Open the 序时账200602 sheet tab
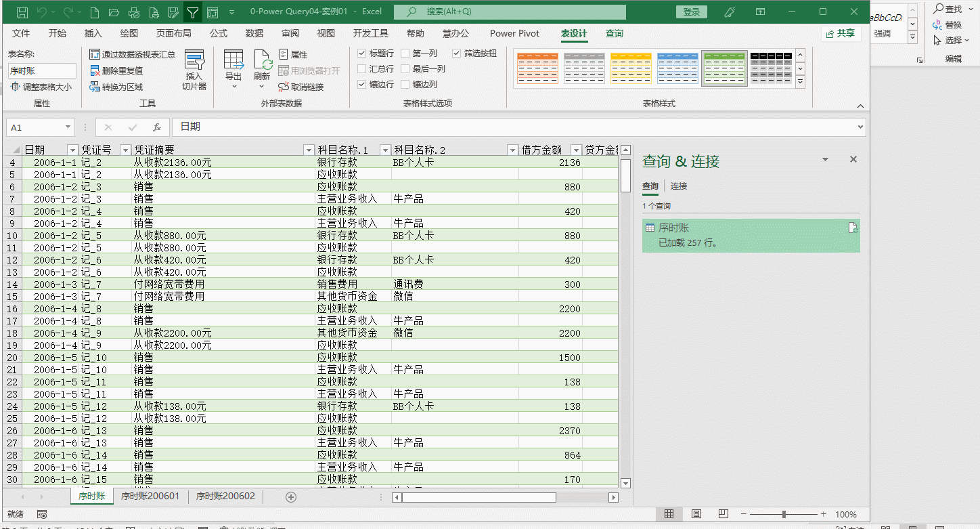 [x=225, y=496]
